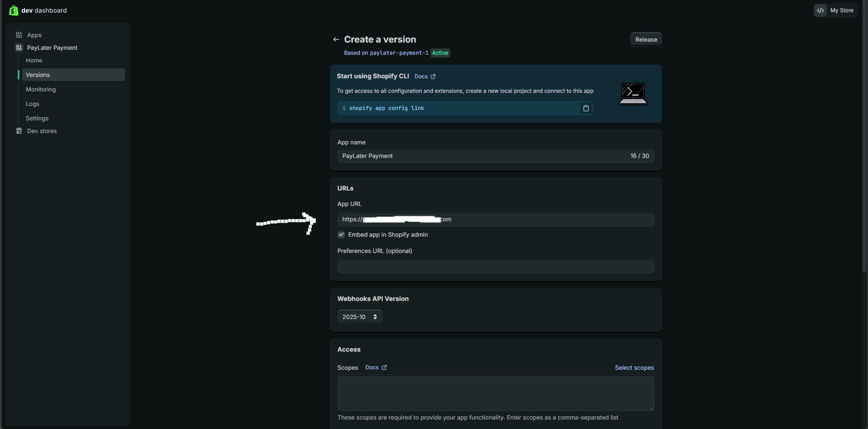Copy the shopify app config link command

tap(586, 108)
